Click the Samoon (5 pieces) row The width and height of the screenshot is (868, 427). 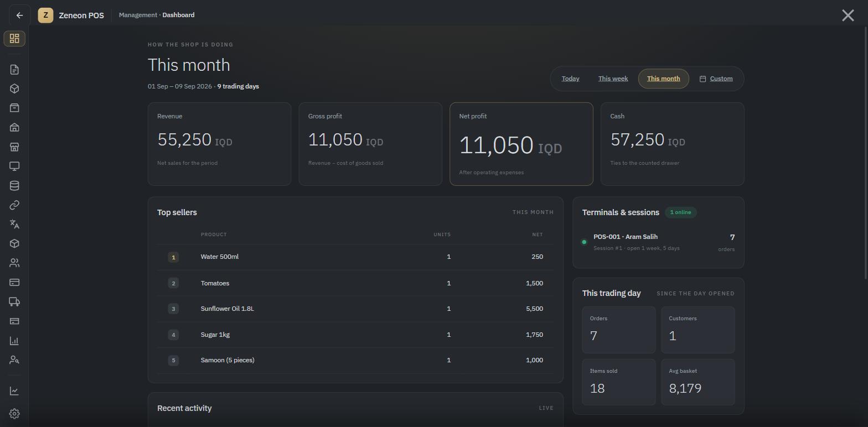(355, 360)
